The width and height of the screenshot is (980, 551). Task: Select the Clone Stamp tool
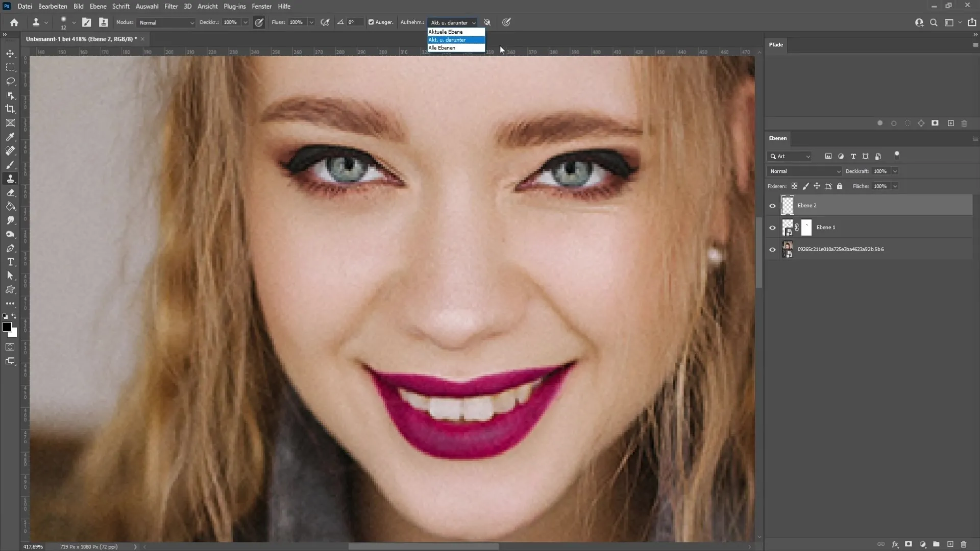(x=10, y=178)
